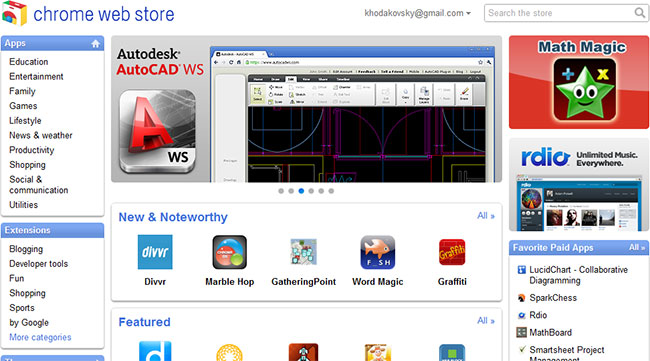The height and width of the screenshot is (361, 650).
Task: Click the LucidChart icon in Favorite Paid Apps
Action: (521, 270)
